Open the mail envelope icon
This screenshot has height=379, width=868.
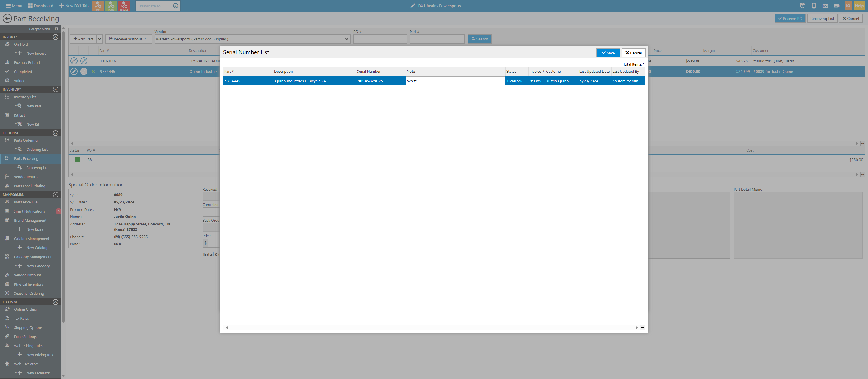click(x=825, y=6)
